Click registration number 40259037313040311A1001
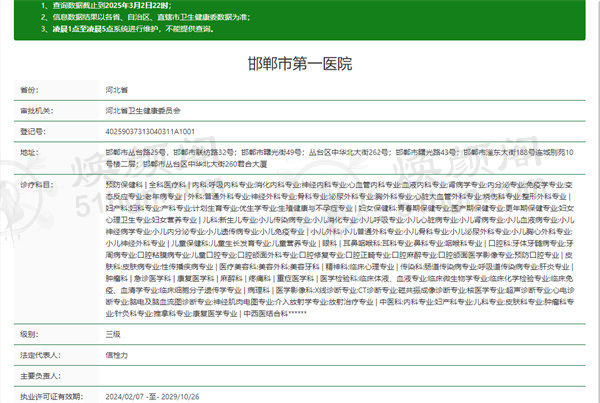Viewport: 600px width, 403px height. tap(150, 132)
